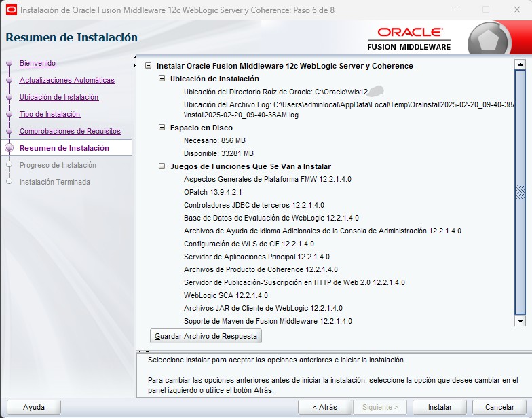This screenshot has height=418, width=532.
Task: Select the Disponible: 33281 MB row
Action: [x=218, y=153]
